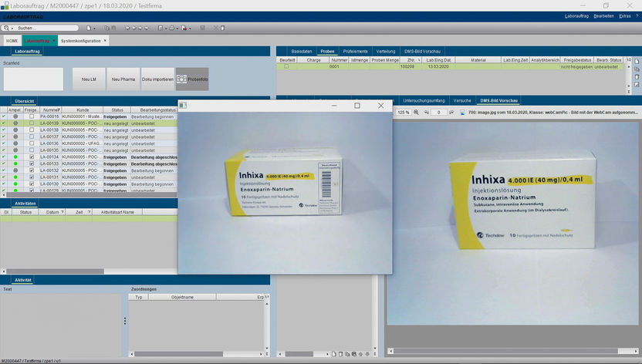This screenshot has height=364, width=642.
Task: Open the Basisdaten tab
Action: [302, 52]
